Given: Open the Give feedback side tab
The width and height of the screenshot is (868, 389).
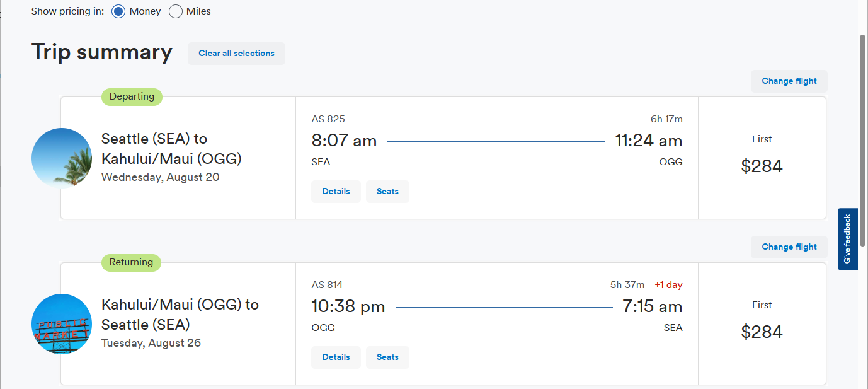Looking at the screenshot, I should 847,239.
